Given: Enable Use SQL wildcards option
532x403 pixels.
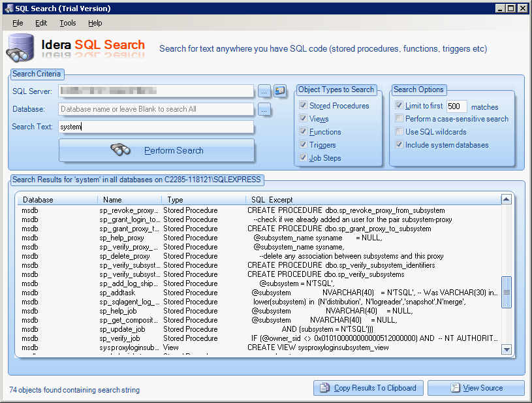Looking at the screenshot, I should tap(399, 131).
